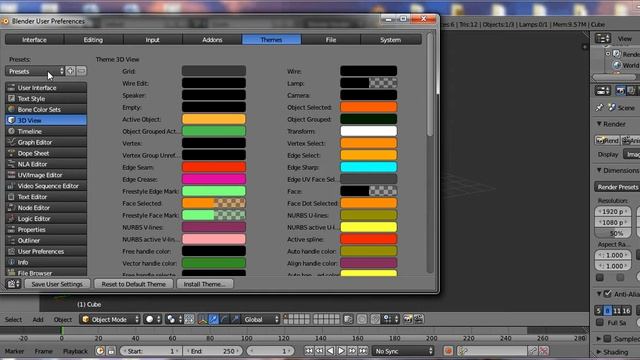Select 5 anti-aliasing samples
The height and width of the screenshot is (360, 640).
point(598,311)
